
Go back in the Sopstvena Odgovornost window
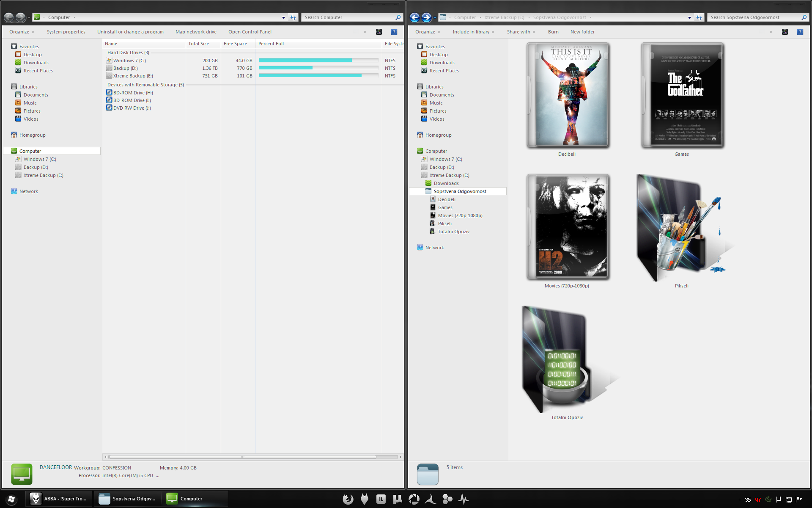[414, 17]
